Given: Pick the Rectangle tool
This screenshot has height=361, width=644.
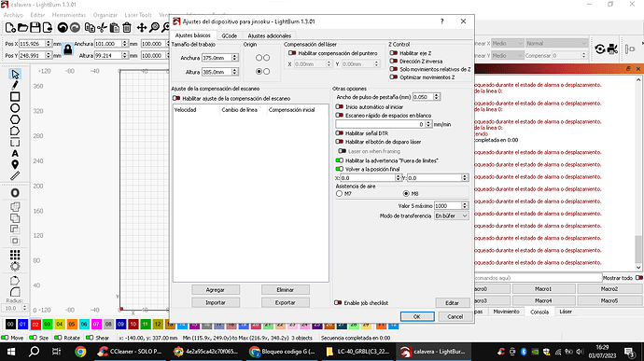Looking at the screenshot, I should pos(15,97).
